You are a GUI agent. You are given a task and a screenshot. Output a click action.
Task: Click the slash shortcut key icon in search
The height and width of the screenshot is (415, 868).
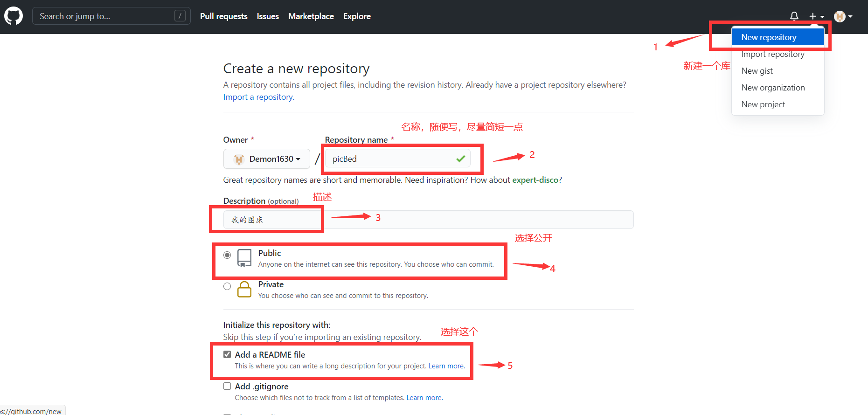tap(180, 16)
